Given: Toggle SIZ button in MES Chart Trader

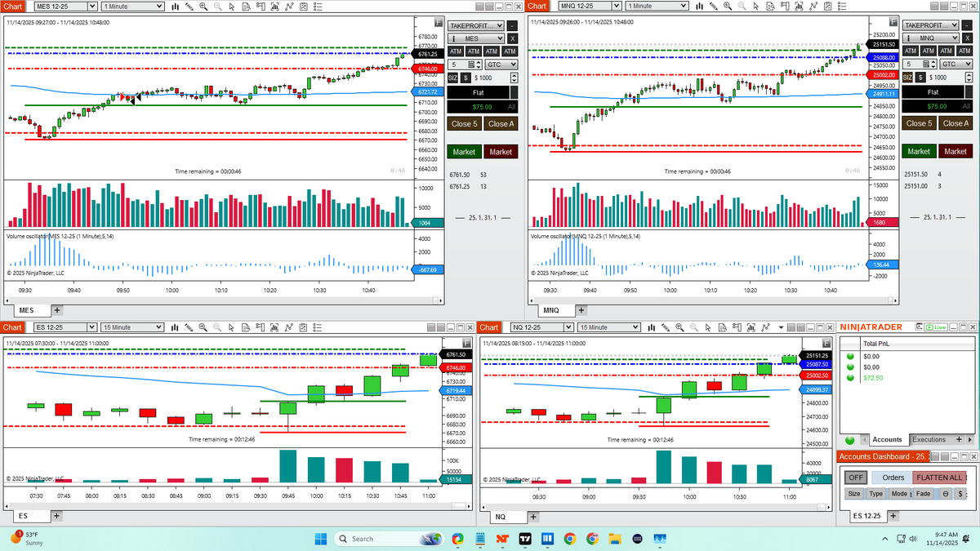Looking at the screenshot, I should [453, 78].
